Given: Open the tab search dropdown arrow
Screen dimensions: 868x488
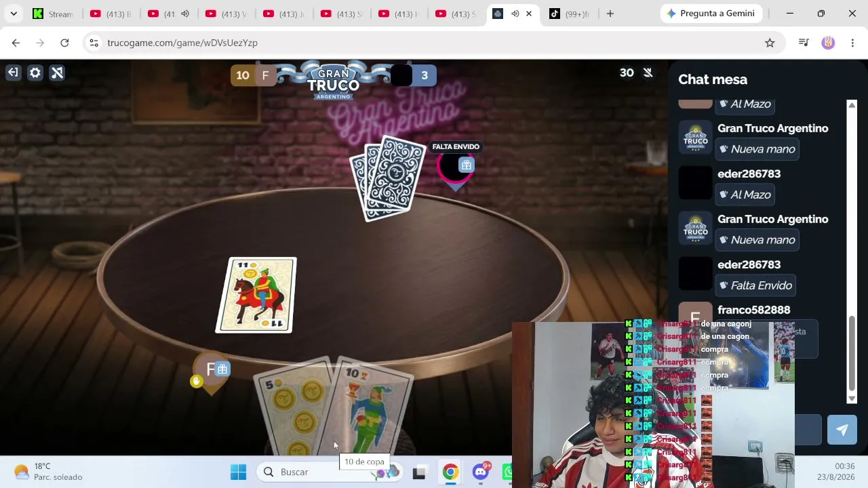Looking at the screenshot, I should point(14,14).
